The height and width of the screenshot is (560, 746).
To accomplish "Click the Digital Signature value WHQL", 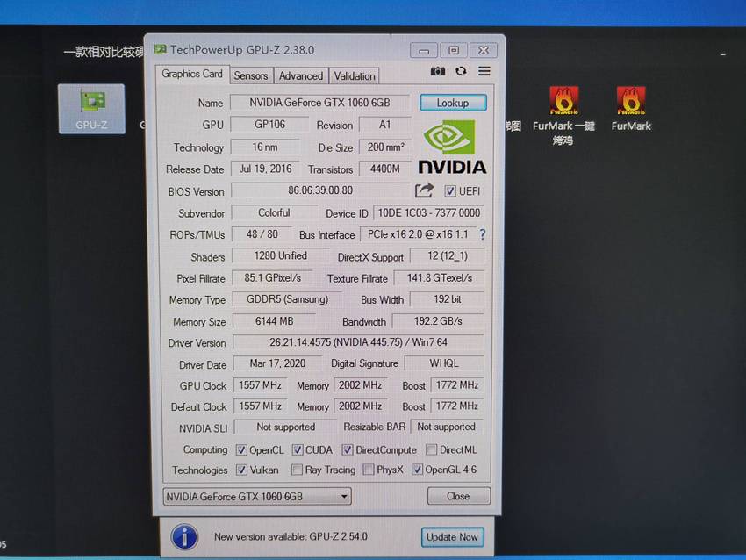I will tap(444, 363).
